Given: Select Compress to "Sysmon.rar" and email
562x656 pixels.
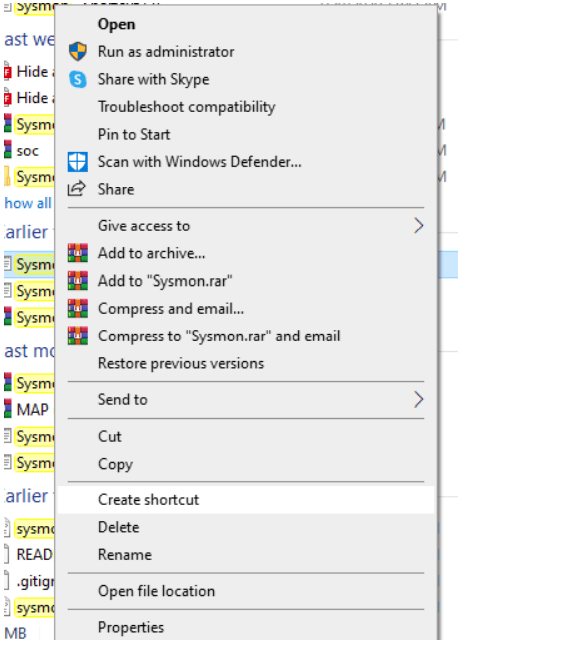Looking at the screenshot, I should point(246,336).
